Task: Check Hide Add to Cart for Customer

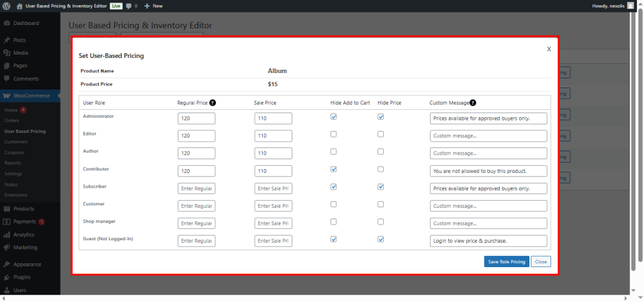Action: click(333, 204)
